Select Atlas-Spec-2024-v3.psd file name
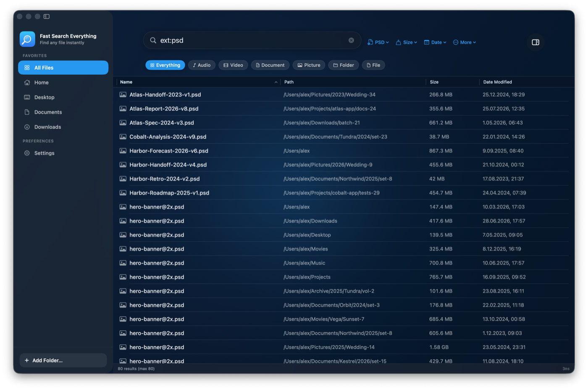This screenshot has height=390, width=588. pyautogui.click(x=162, y=123)
